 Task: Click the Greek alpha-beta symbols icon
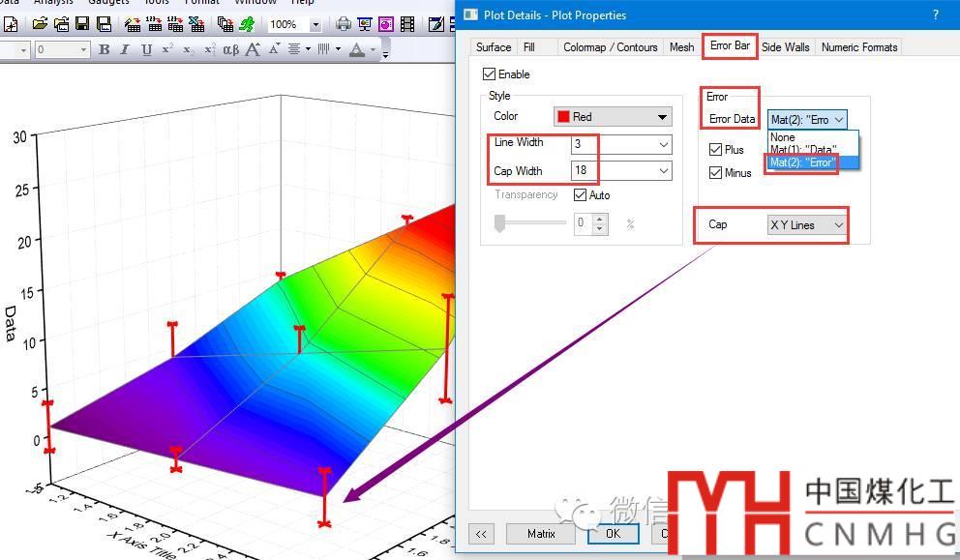[x=231, y=49]
